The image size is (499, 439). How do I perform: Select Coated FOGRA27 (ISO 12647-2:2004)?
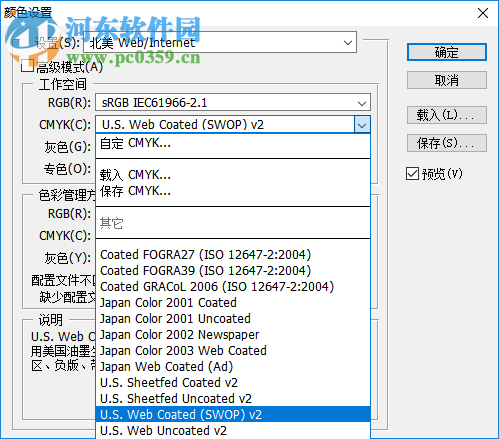click(x=233, y=255)
